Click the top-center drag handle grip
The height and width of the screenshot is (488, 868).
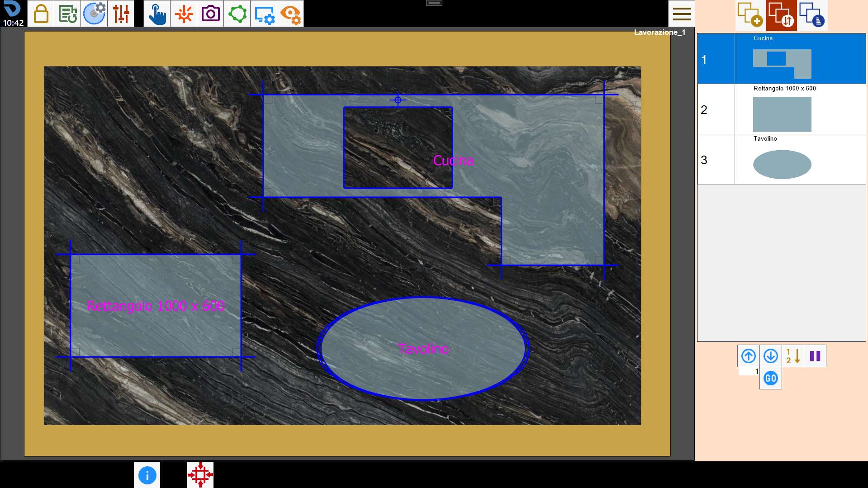click(434, 3)
